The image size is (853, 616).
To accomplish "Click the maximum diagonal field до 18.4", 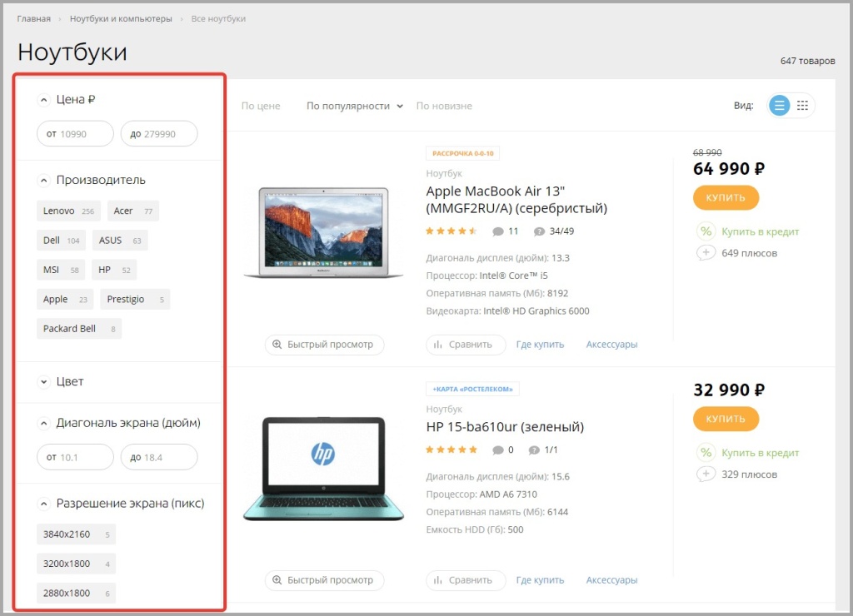I will [x=159, y=457].
